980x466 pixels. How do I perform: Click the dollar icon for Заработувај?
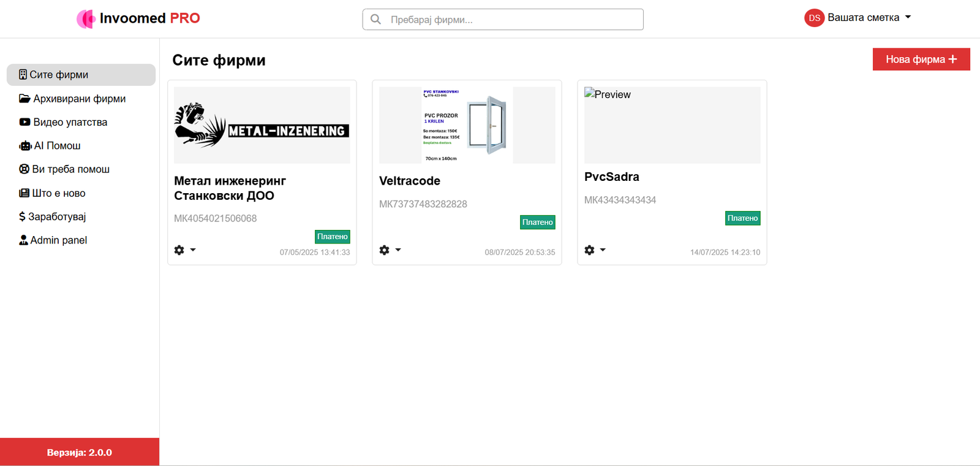click(x=22, y=216)
